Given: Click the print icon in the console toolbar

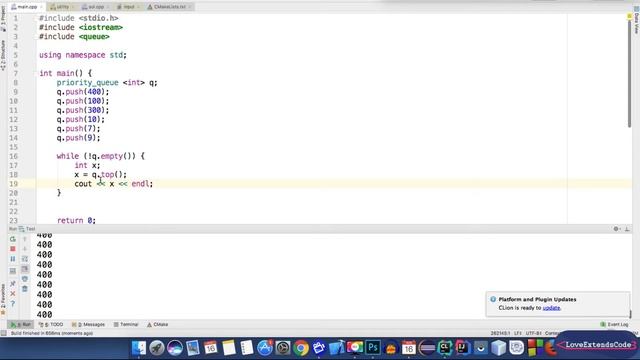Looking at the screenshot, I should pyautogui.click(x=25, y=279).
